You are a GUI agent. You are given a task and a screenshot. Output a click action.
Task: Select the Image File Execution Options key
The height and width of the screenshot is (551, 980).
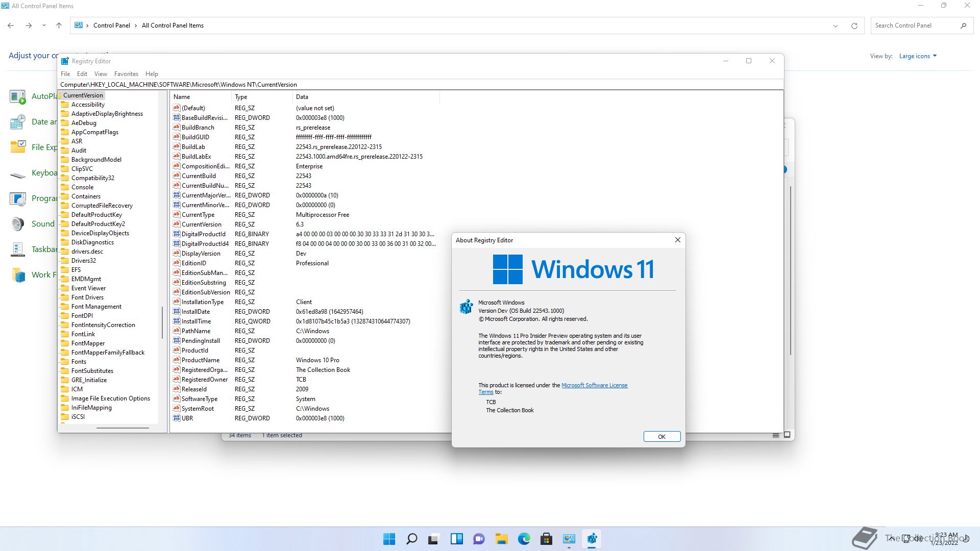pos(111,398)
